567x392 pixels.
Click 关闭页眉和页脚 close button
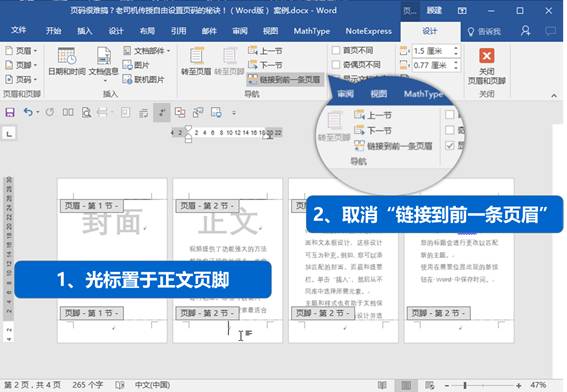pyautogui.click(x=487, y=66)
